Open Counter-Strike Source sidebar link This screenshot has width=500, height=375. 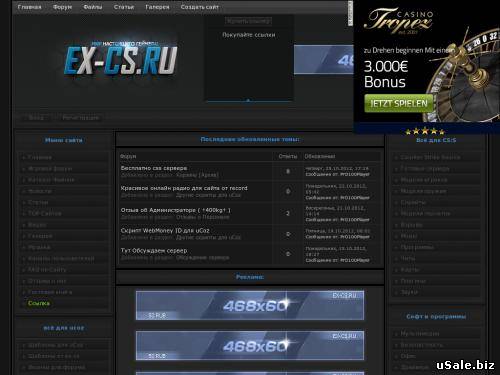tap(430, 157)
